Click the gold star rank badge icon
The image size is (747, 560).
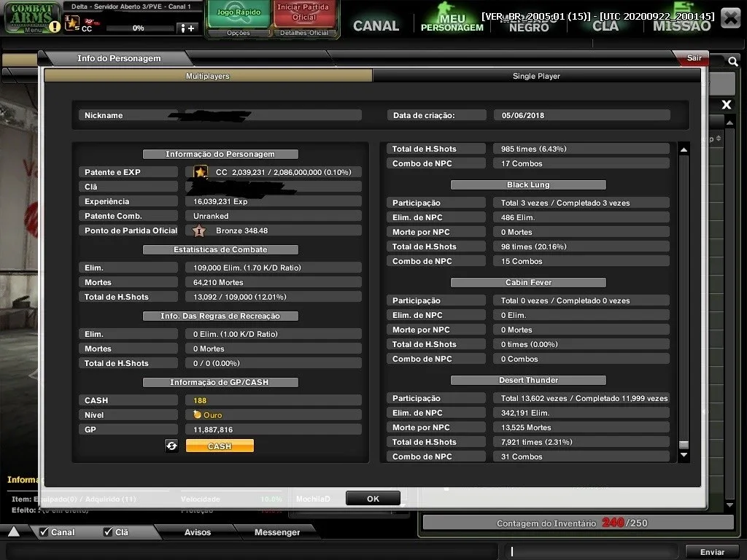click(200, 172)
